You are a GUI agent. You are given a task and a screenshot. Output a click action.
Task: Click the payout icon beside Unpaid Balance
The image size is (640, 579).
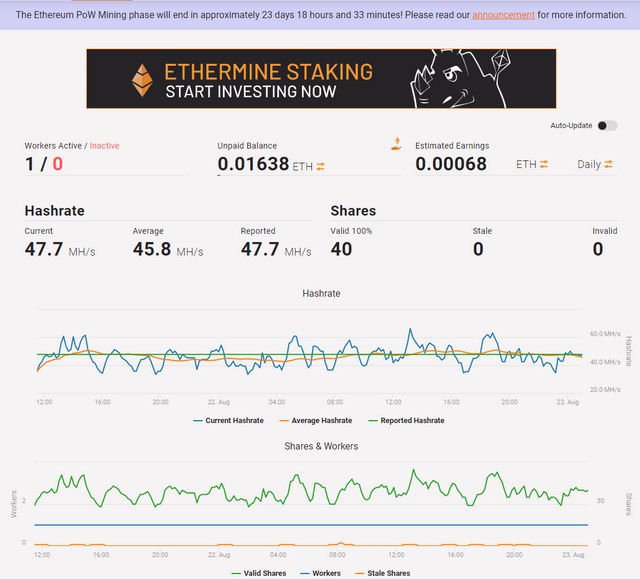(396, 144)
